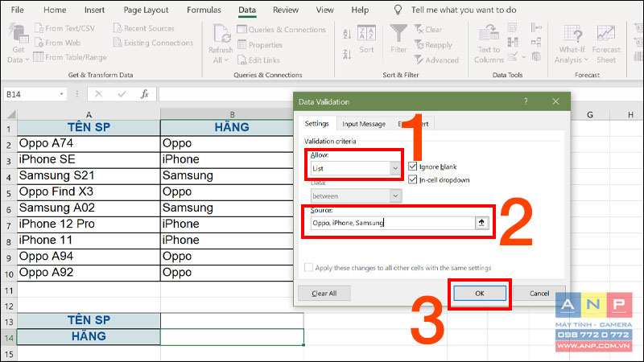The width and height of the screenshot is (644, 362).
Task: Click From Table/Range
Action: [x=70, y=57]
